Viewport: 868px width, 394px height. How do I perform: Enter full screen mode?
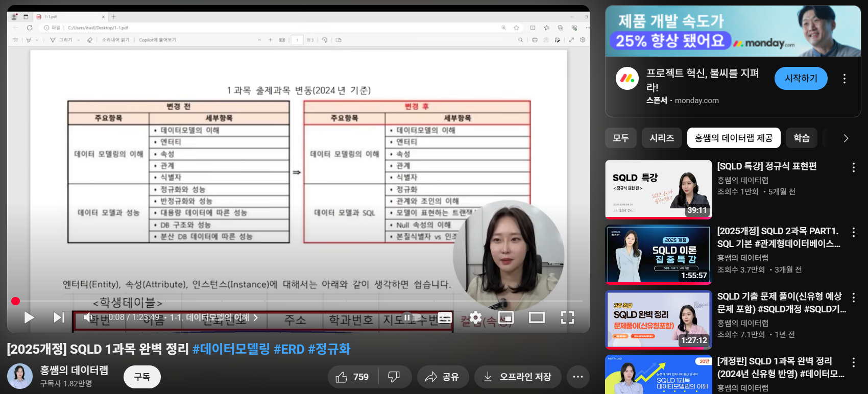pos(567,317)
